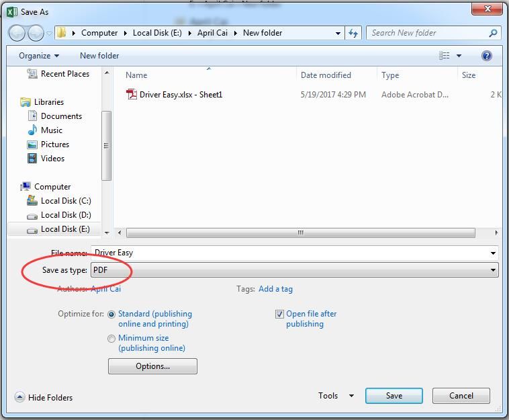Open the Organize menu

click(x=39, y=56)
